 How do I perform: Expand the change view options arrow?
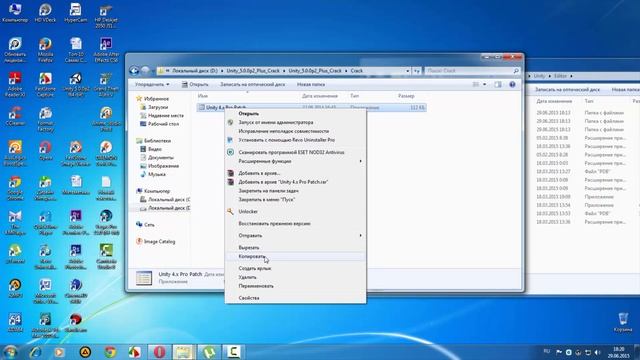tap(484, 84)
